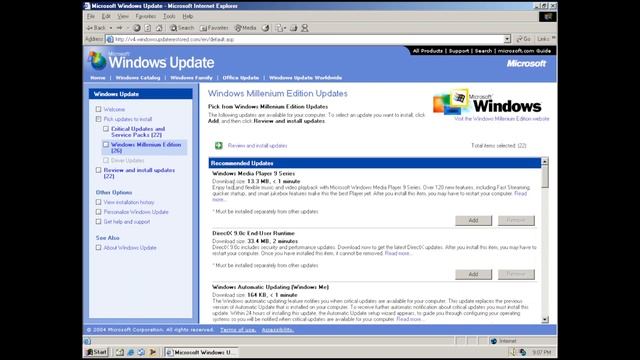The height and width of the screenshot is (360, 640).
Task: Open the Windows Catalog tab link
Action: (138, 78)
